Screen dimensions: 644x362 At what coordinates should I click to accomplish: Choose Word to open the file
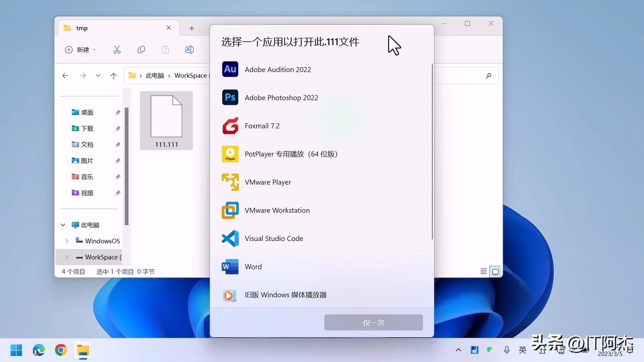pyautogui.click(x=253, y=266)
